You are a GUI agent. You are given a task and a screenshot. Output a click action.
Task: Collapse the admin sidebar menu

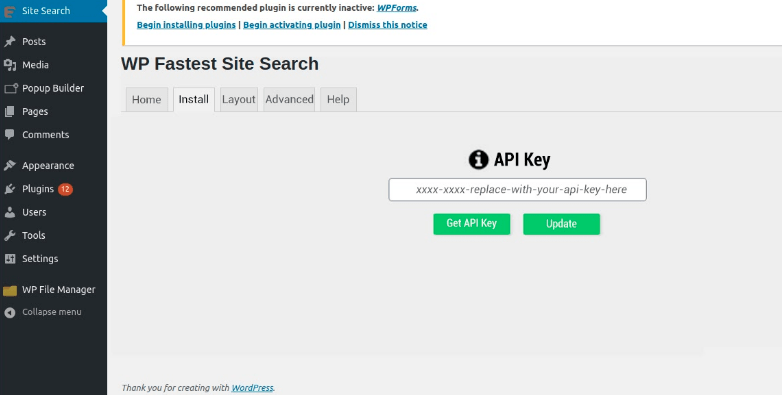[53, 312]
